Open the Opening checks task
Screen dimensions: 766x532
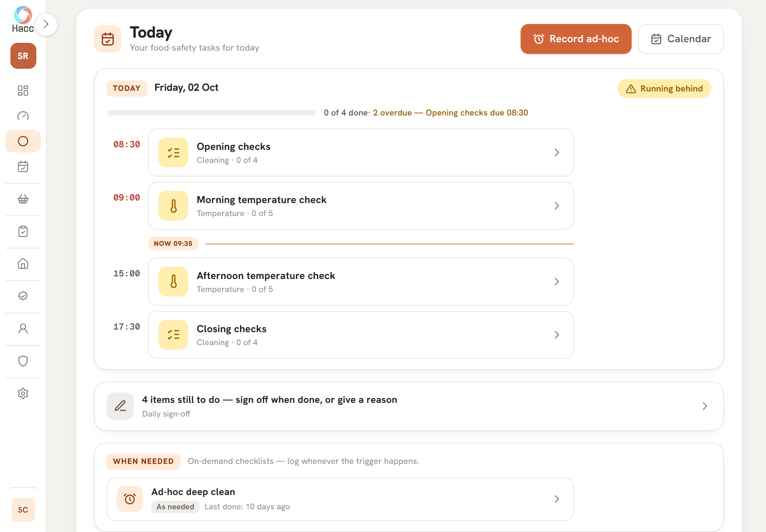coord(361,152)
